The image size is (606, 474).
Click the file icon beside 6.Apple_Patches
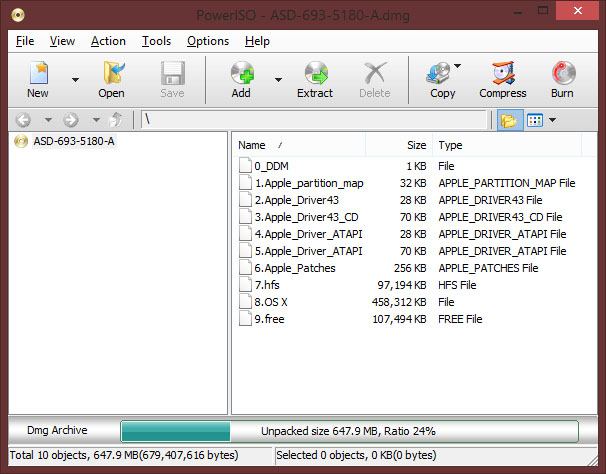pyautogui.click(x=245, y=268)
